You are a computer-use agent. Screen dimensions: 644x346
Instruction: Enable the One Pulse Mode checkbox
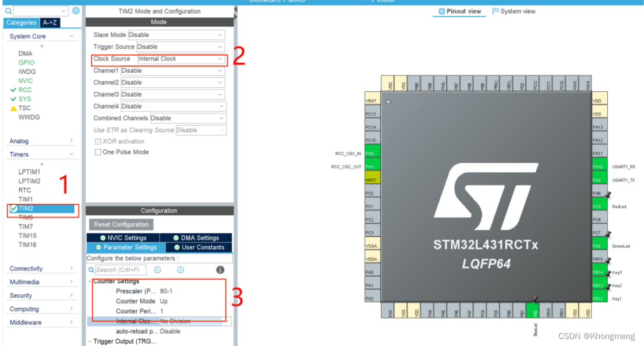tap(98, 152)
